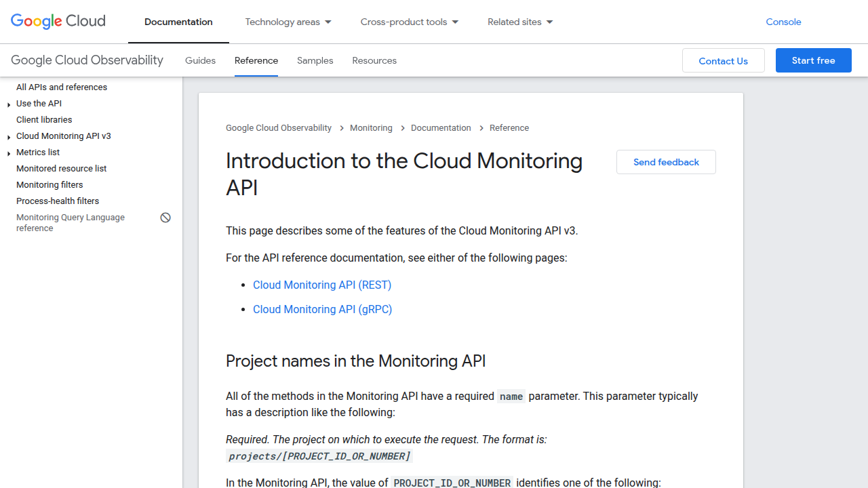The image size is (868, 488).
Task: Click the Contact Us button
Action: [724, 60]
